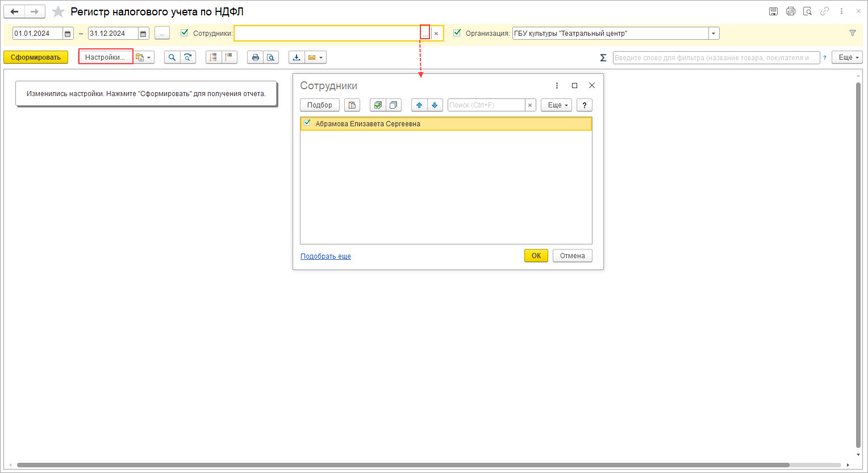Open calendar for end date 31.12.2024
The image size is (868, 473).
(x=143, y=34)
